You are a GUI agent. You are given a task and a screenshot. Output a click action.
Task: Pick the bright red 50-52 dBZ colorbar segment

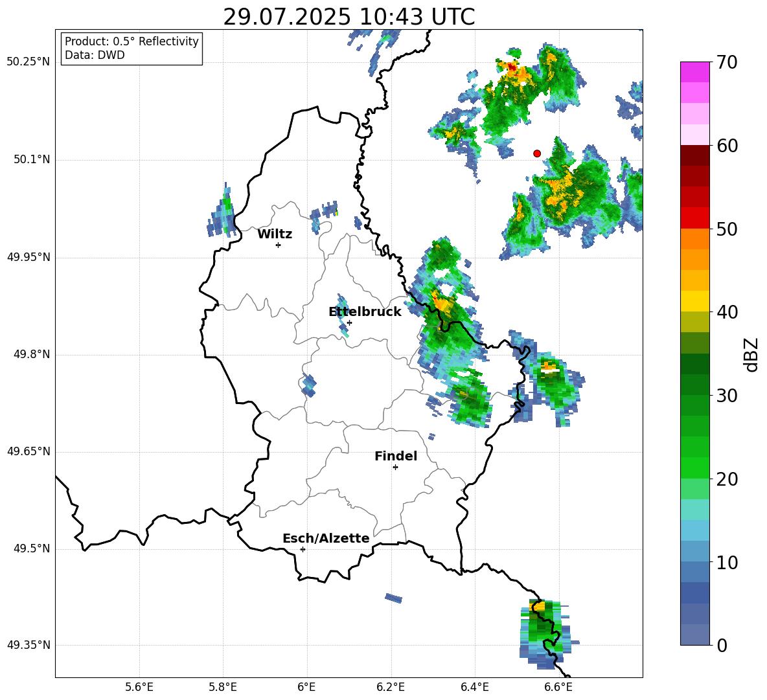(695, 218)
